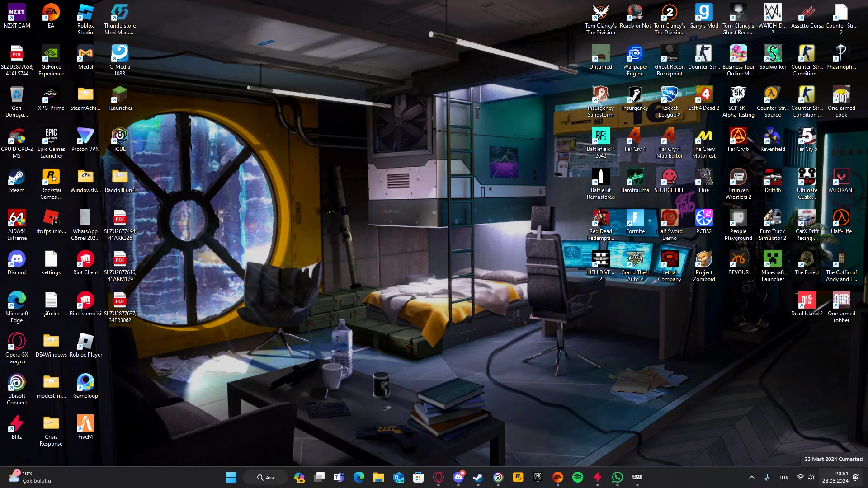
Task: Open Opera GX browser desktop shortcut
Action: (17, 349)
